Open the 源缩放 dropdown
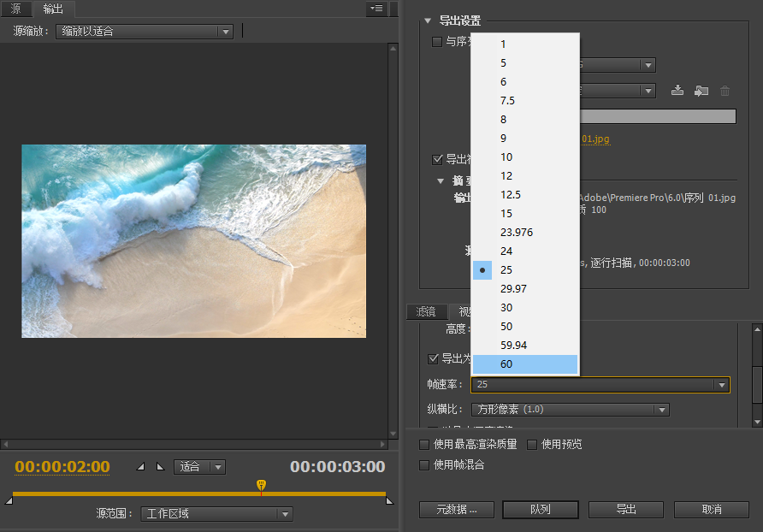Image resolution: width=763 pixels, height=532 pixels. (145, 32)
